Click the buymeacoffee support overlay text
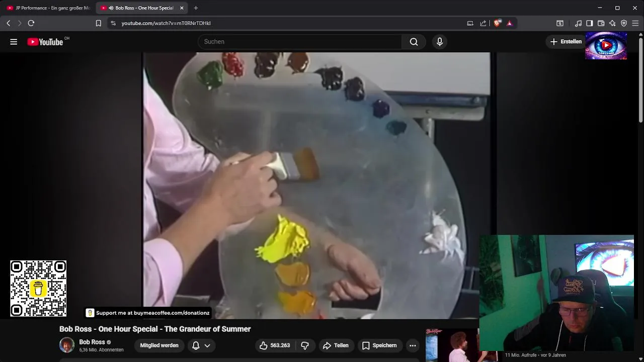 click(152, 313)
